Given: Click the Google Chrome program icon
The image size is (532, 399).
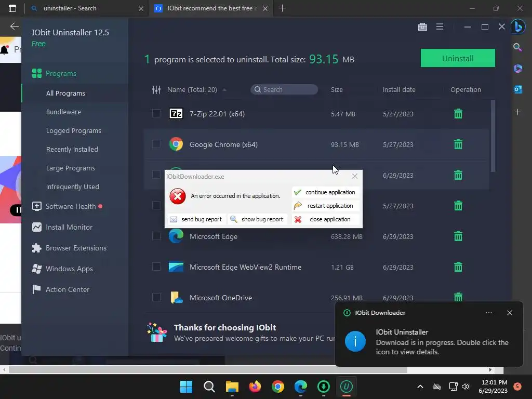Looking at the screenshot, I should 176,144.
